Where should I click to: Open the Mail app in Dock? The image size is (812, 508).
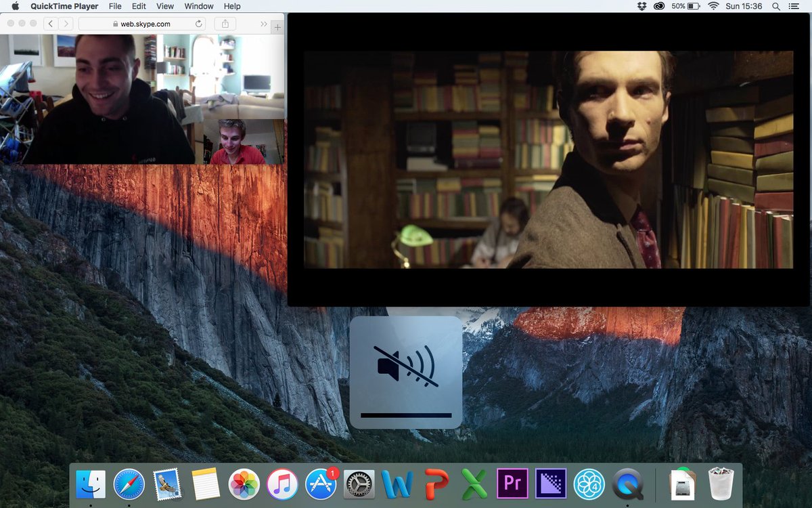tap(166, 485)
